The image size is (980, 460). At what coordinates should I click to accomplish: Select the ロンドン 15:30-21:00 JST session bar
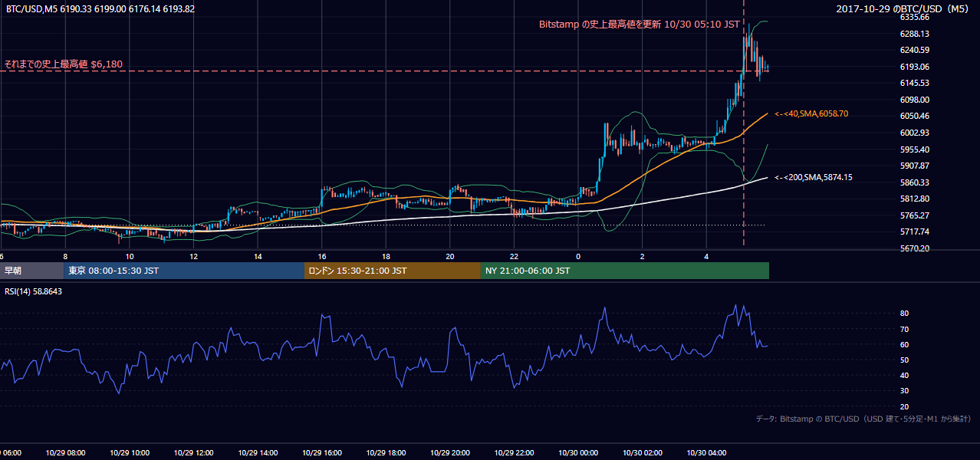[393, 271]
